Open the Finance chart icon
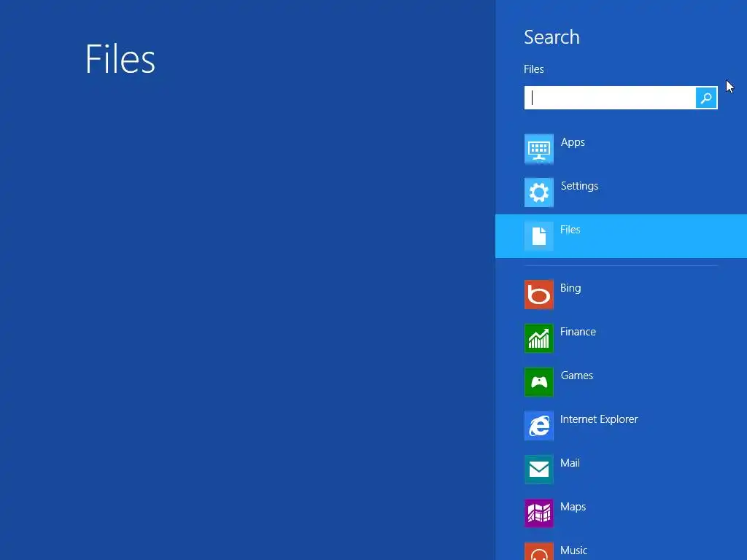The height and width of the screenshot is (560, 747). 539,338
